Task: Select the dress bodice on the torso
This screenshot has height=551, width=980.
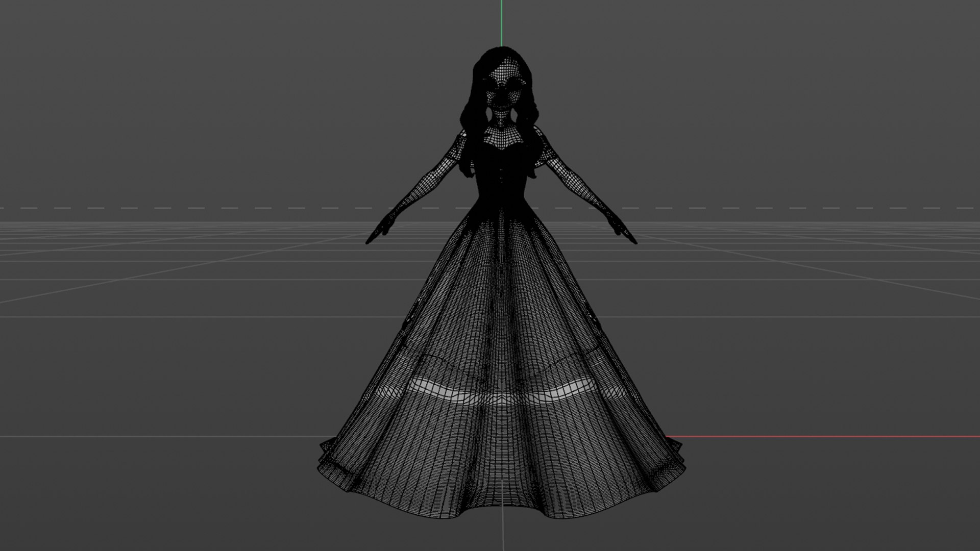Action: 502,168
